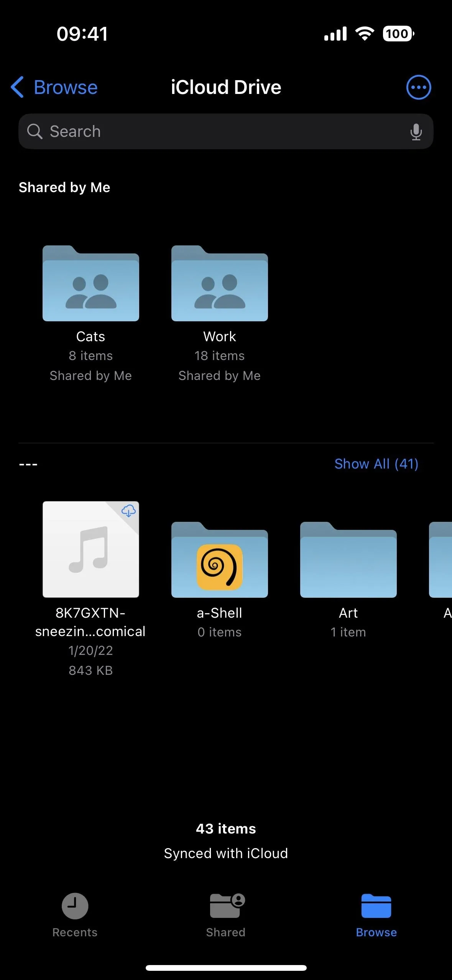This screenshot has width=452, height=980.
Task: Select the "43 items" summary text
Action: pyautogui.click(x=226, y=829)
